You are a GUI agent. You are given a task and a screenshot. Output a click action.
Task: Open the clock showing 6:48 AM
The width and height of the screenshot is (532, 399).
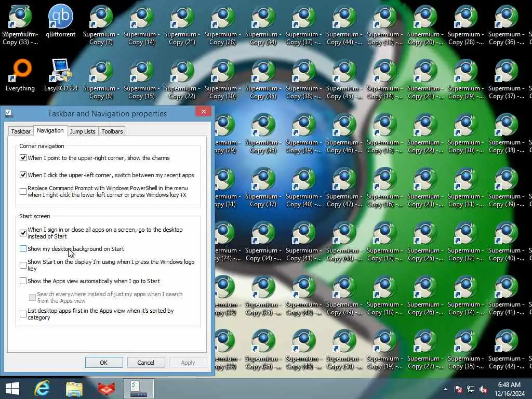pos(509,389)
